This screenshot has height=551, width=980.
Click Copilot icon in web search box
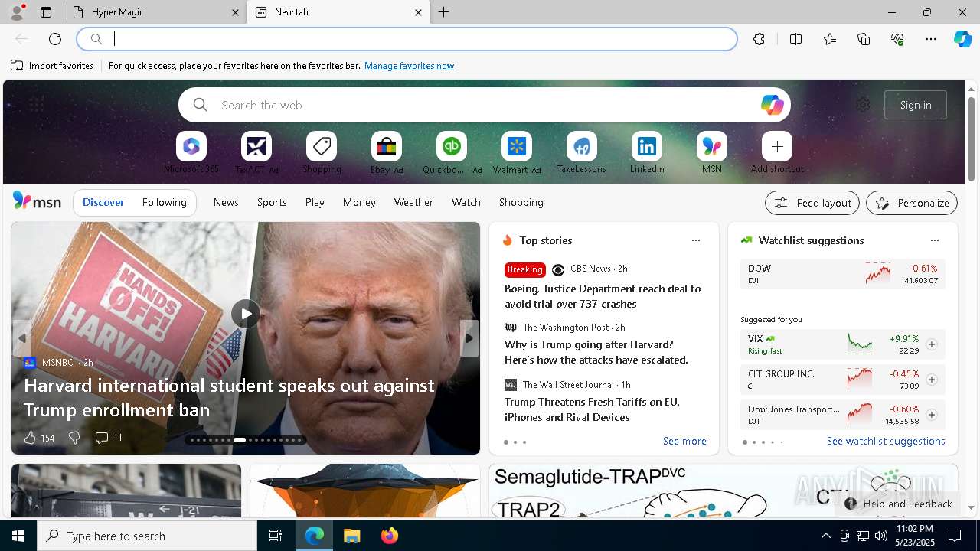click(x=772, y=105)
